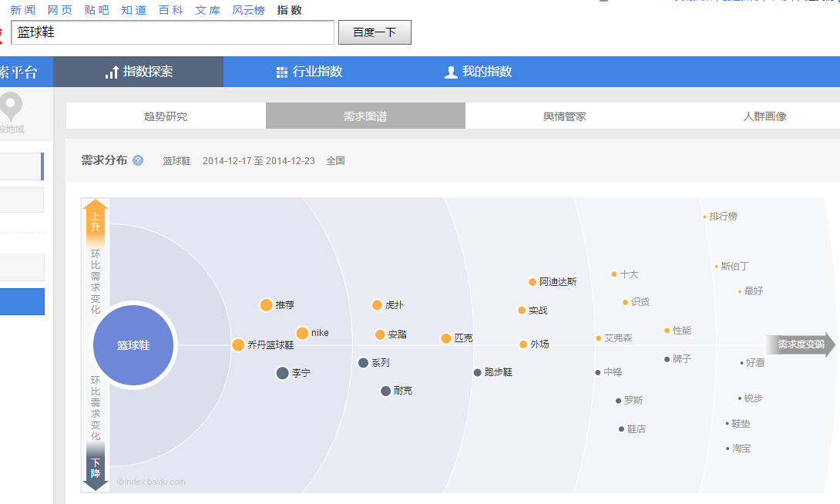The width and height of the screenshot is (840, 504).
Task: Click the orange dot for 安踏
Action: [x=380, y=334]
